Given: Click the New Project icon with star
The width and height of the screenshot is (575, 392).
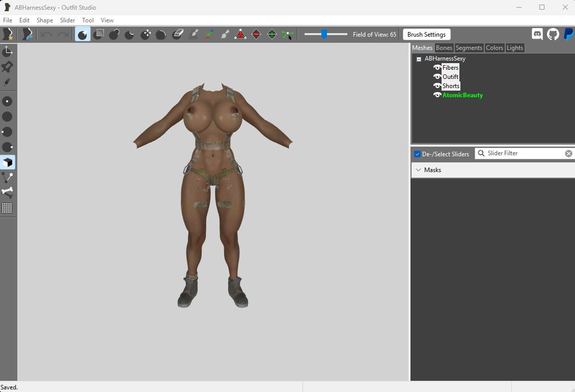Looking at the screenshot, I should tap(8, 34).
